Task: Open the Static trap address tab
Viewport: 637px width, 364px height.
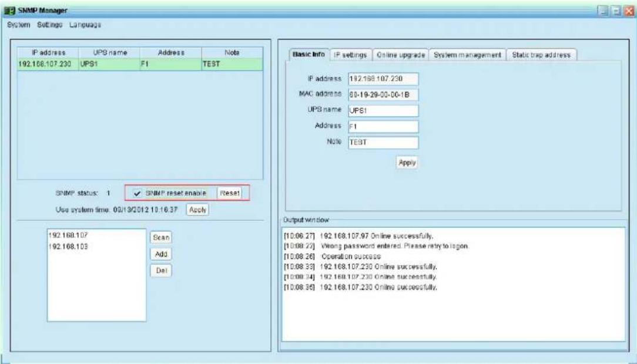Action: pyautogui.click(x=541, y=55)
